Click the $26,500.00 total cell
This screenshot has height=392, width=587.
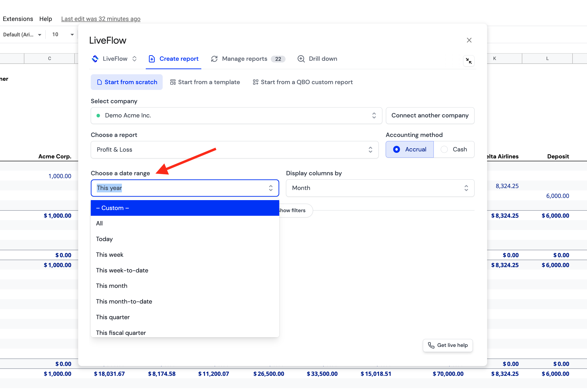point(269,374)
